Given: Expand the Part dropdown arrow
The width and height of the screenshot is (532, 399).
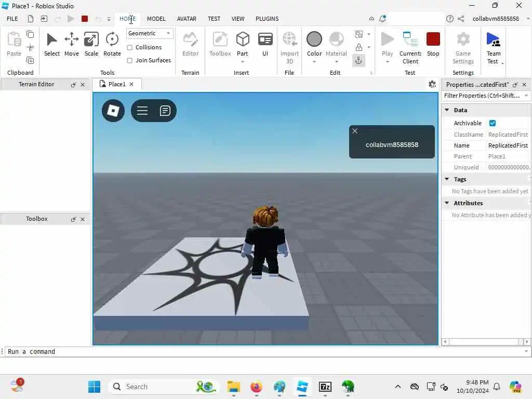Looking at the screenshot, I should pyautogui.click(x=243, y=62).
